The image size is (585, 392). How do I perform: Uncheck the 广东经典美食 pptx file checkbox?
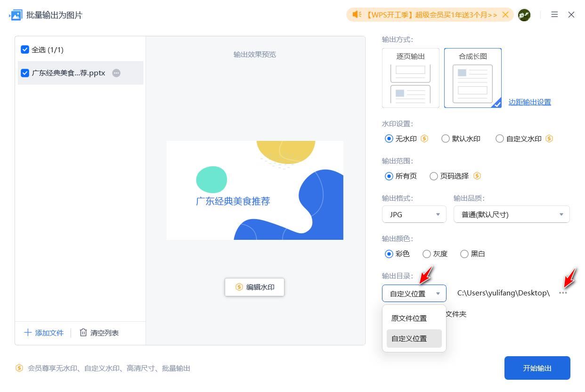pyautogui.click(x=25, y=73)
